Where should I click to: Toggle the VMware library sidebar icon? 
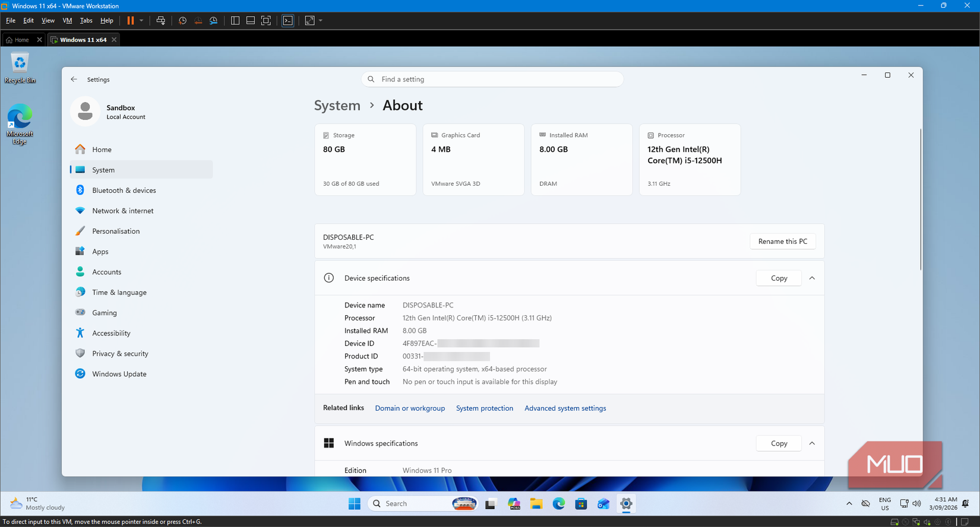235,21
